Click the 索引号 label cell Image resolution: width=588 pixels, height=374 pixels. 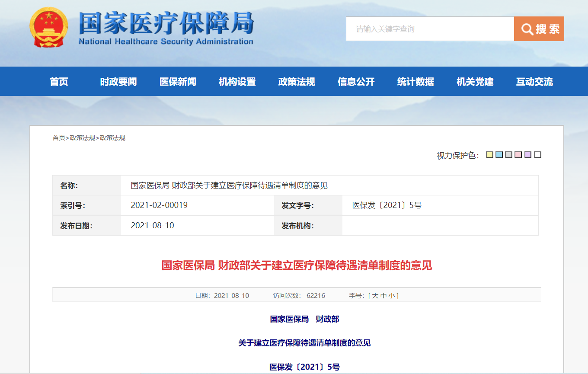[86, 205]
